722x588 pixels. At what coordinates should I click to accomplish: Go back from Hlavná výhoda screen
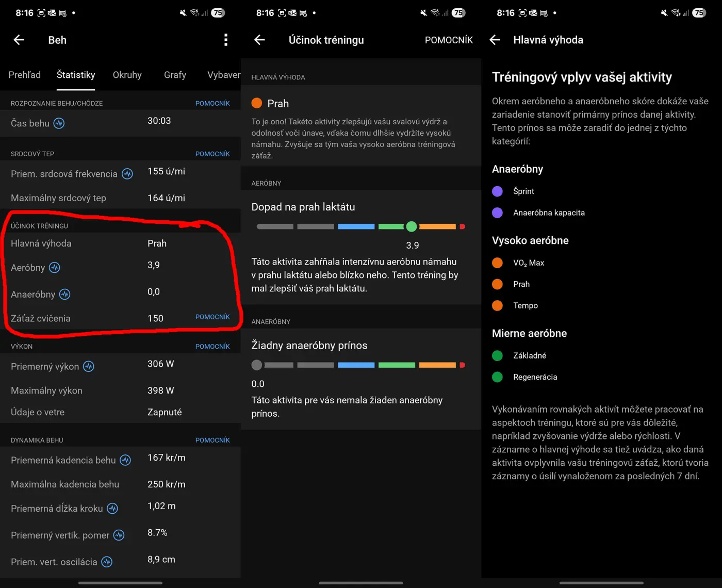click(x=495, y=40)
